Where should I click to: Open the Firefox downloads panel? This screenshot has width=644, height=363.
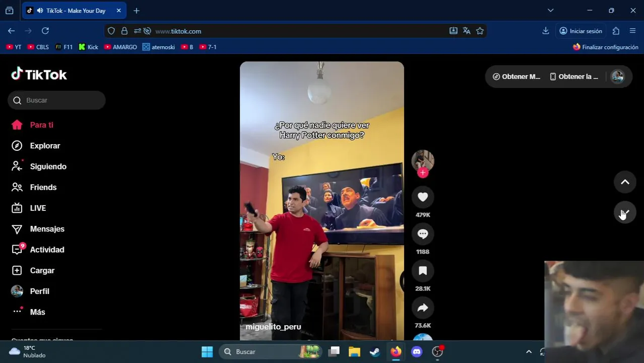(x=546, y=31)
